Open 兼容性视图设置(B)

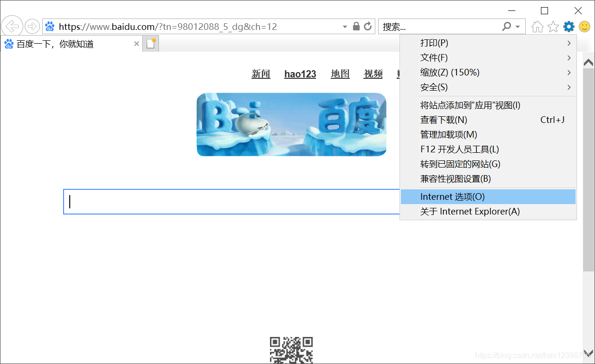tap(488, 179)
